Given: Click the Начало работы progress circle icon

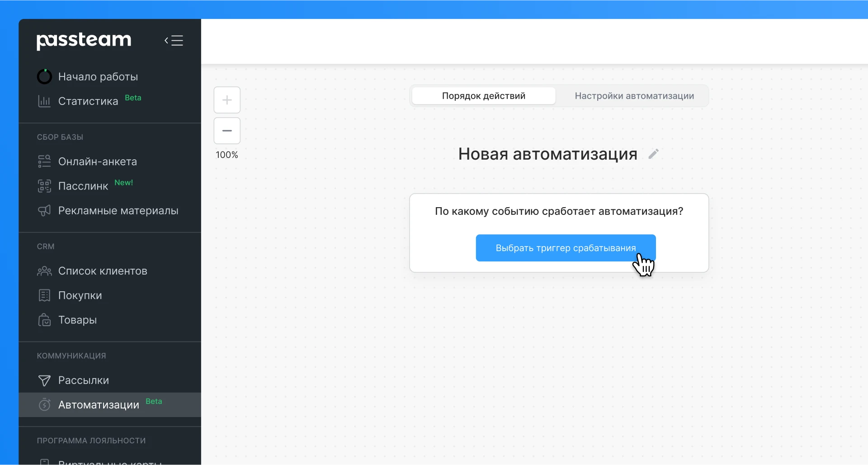Looking at the screenshot, I should pyautogui.click(x=44, y=76).
